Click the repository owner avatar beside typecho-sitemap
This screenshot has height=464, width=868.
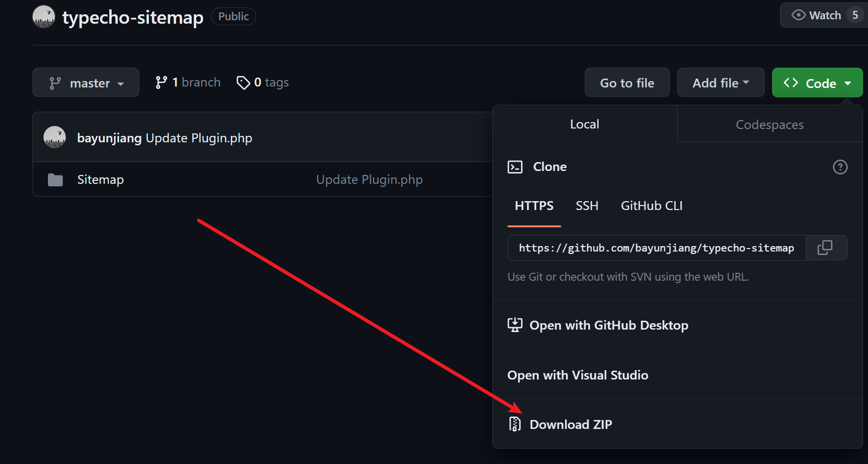click(x=43, y=17)
